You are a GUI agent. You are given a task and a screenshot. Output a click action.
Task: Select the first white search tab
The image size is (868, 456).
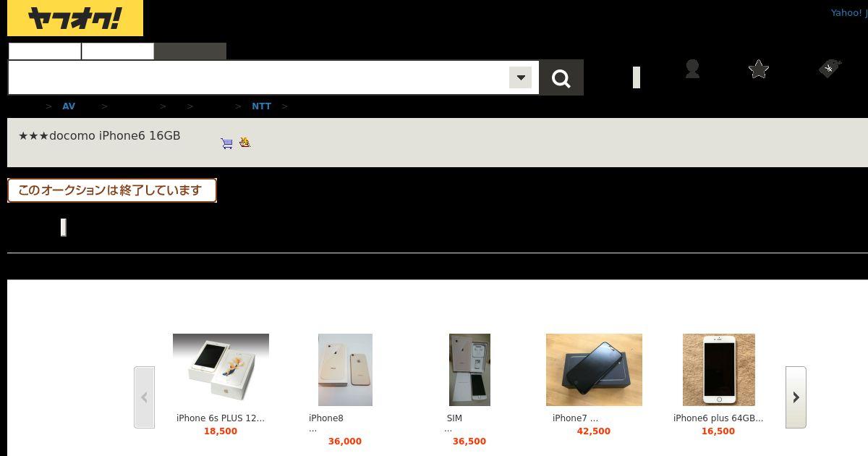pyautogui.click(x=45, y=51)
